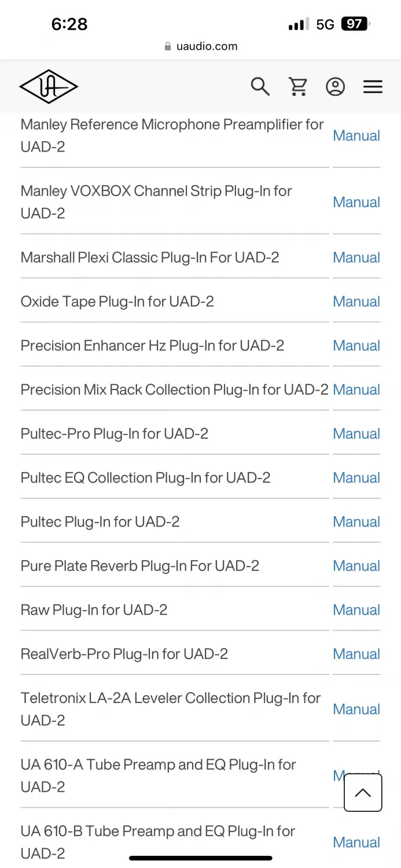
Task: Open Manual for Raw Plug-In
Action: (x=356, y=609)
